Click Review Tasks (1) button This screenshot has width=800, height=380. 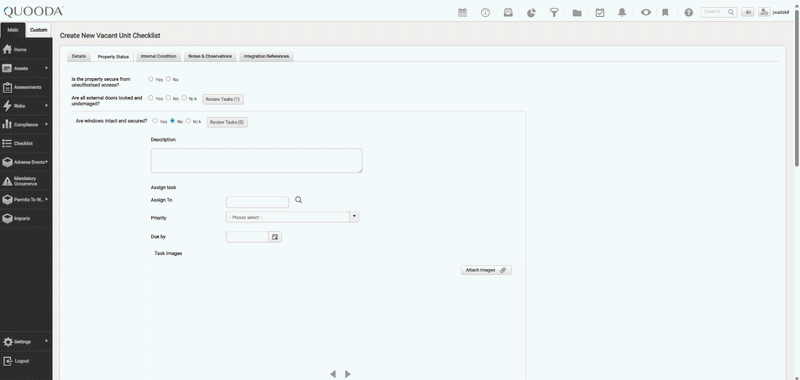[x=223, y=99]
